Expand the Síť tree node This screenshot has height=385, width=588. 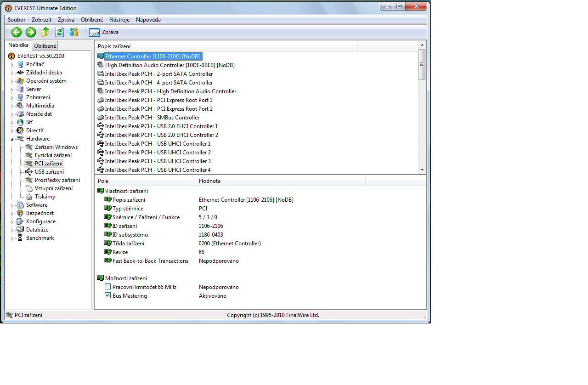(12, 122)
